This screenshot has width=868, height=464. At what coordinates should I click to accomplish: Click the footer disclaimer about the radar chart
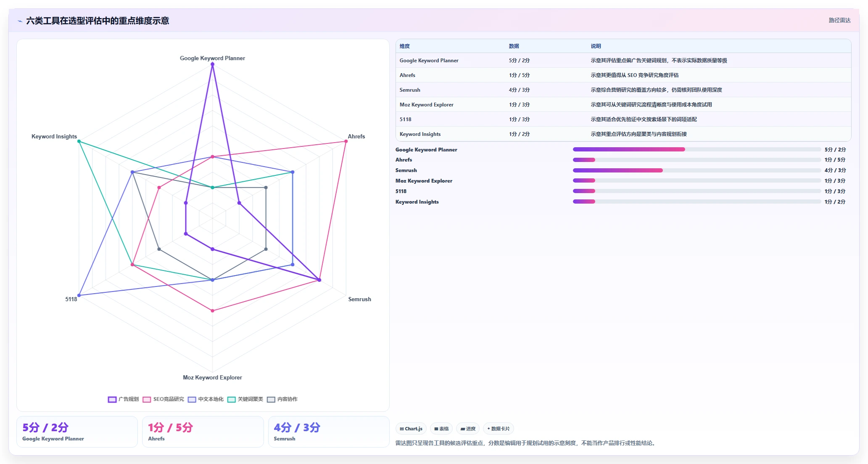click(526, 443)
